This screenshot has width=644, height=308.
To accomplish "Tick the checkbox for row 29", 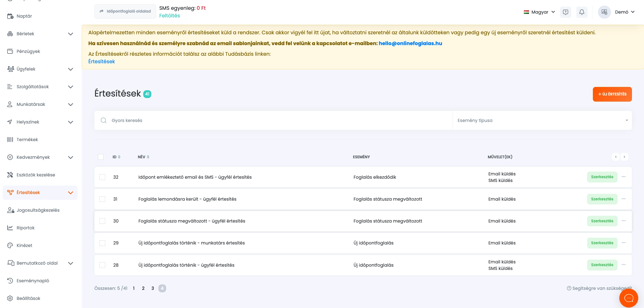I will tap(102, 243).
